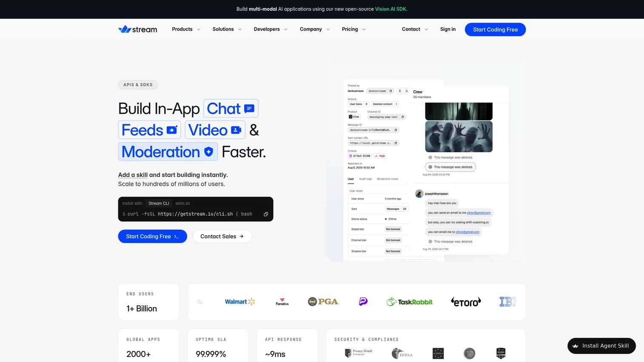Click copy icon beside messaging:pmg-test channel ID
644x362 pixels.
(x=402, y=117)
